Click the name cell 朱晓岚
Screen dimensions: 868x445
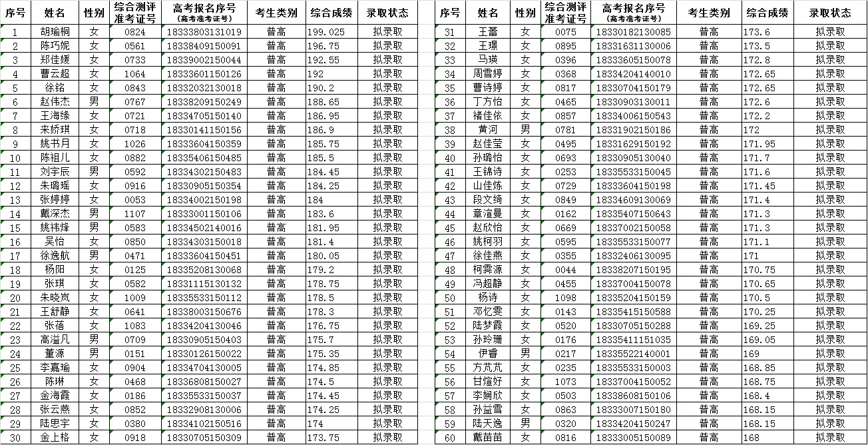click(55, 298)
